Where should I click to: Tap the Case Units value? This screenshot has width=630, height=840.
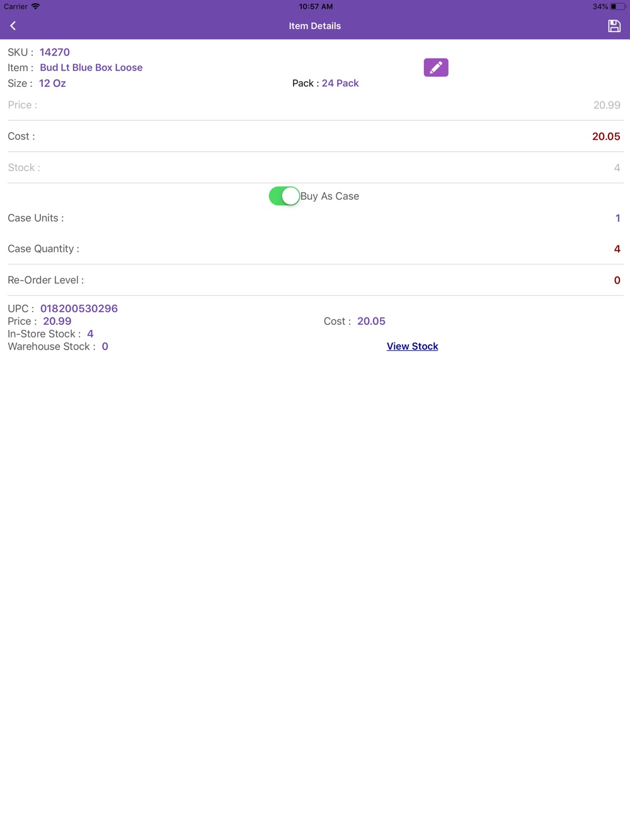617,218
